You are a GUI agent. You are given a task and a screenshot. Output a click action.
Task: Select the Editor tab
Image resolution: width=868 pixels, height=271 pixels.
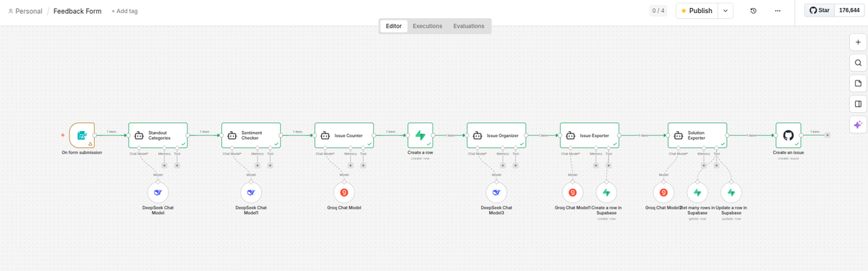click(x=393, y=26)
